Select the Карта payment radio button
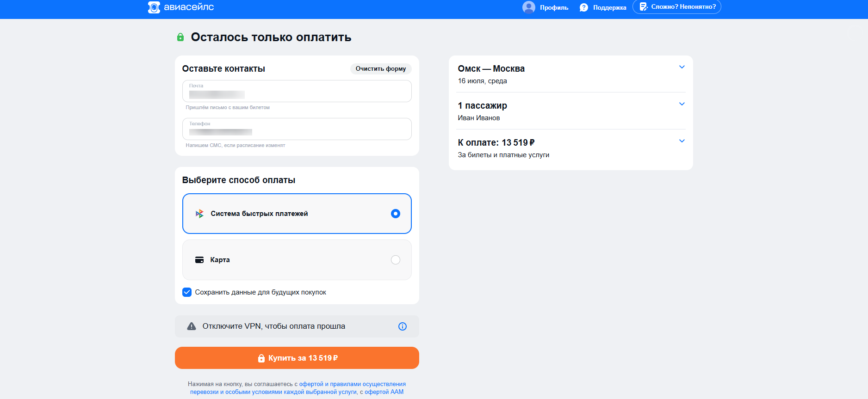This screenshot has height=399, width=868. (396, 260)
